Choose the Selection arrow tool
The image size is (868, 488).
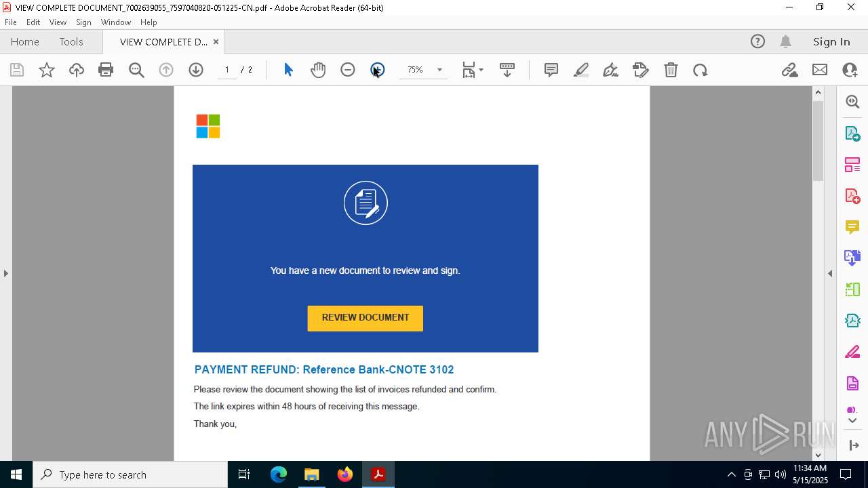288,70
